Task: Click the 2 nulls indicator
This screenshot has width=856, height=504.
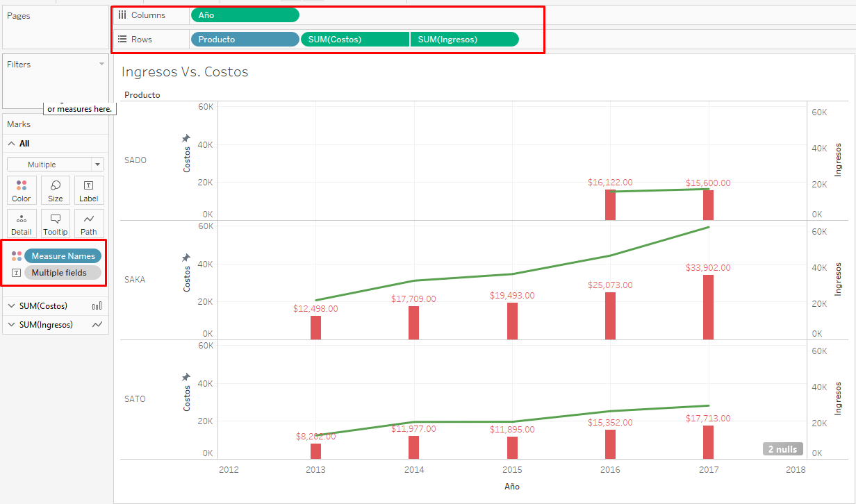Action: point(782,449)
